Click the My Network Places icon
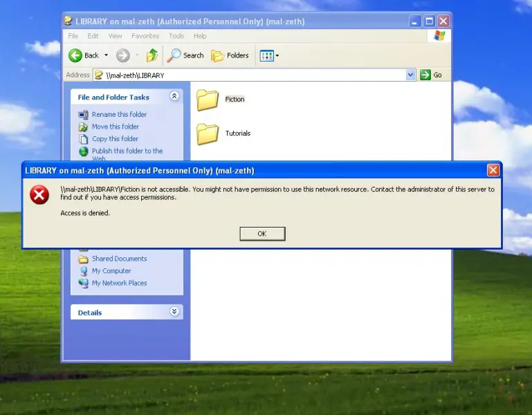This screenshot has height=415, width=532. [84, 283]
